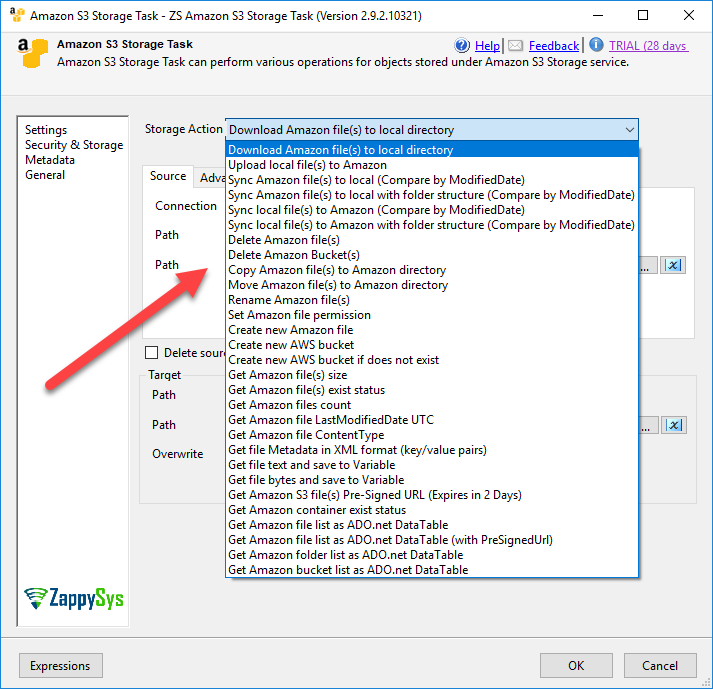Switch to the Advanced tab
Image resolution: width=713 pixels, height=689 pixels.
(x=212, y=178)
